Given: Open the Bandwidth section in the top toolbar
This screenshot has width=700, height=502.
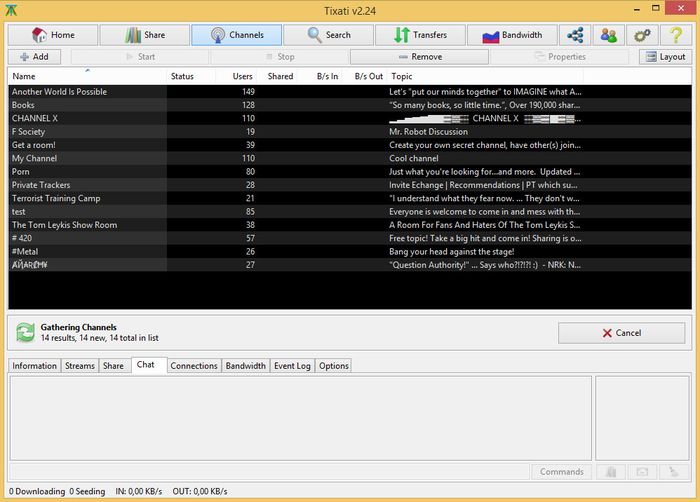Looking at the screenshot, I should [x=512, y=35].
